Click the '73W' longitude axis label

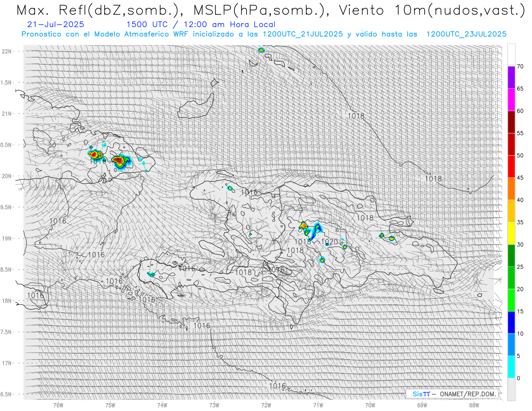[214, 405]
